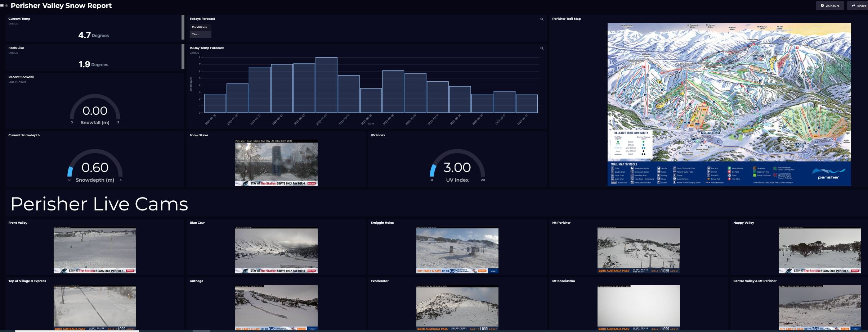Open the hamburger menu beside the dashboard title

pyautogui.click(x=2, y=6)
